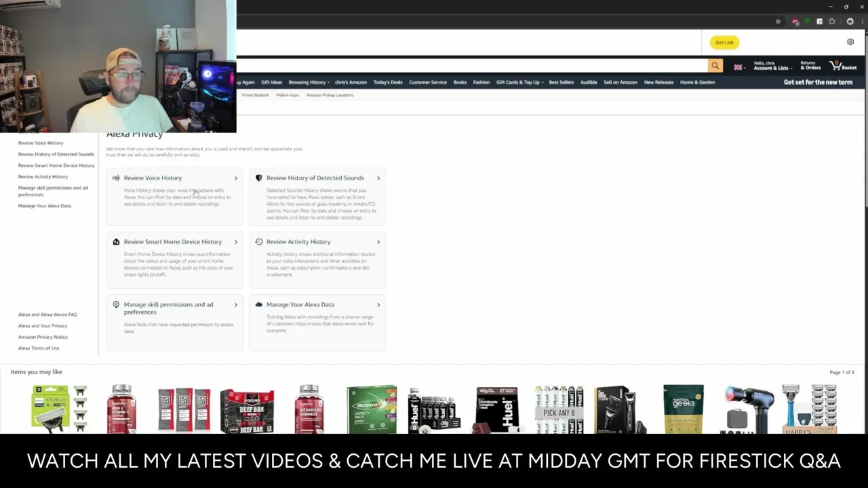Open Amazon Pickup Locations sub-nav link

(x=330, y=95)
